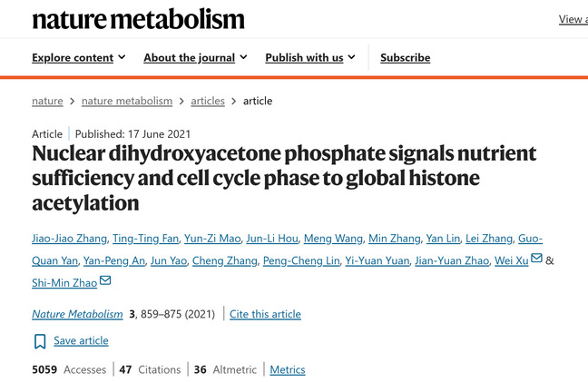The image size is (588, 382).
Task: Open author Shi-Min Zhao link
Action: click(x=64, y=283)
